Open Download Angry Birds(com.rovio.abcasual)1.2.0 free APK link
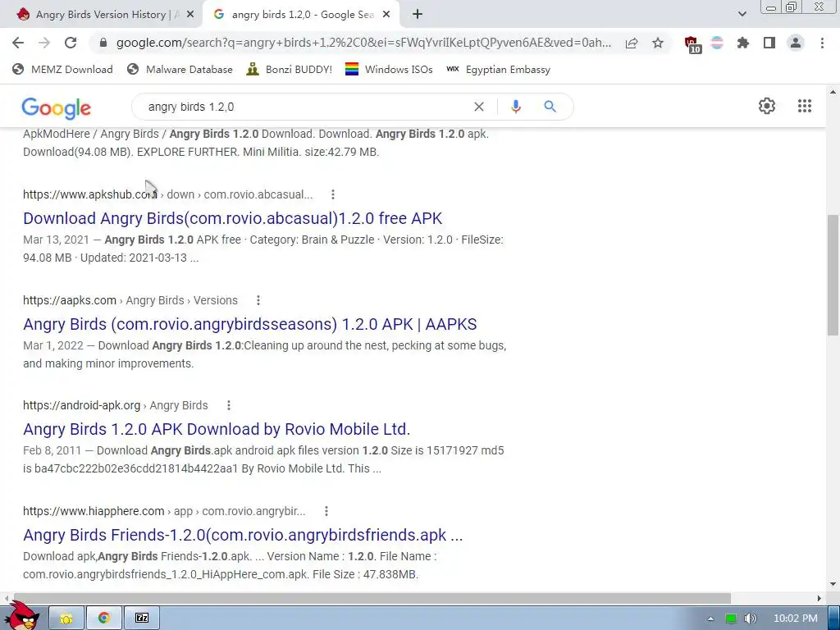 pyautogui.click(x=232, y=218)
